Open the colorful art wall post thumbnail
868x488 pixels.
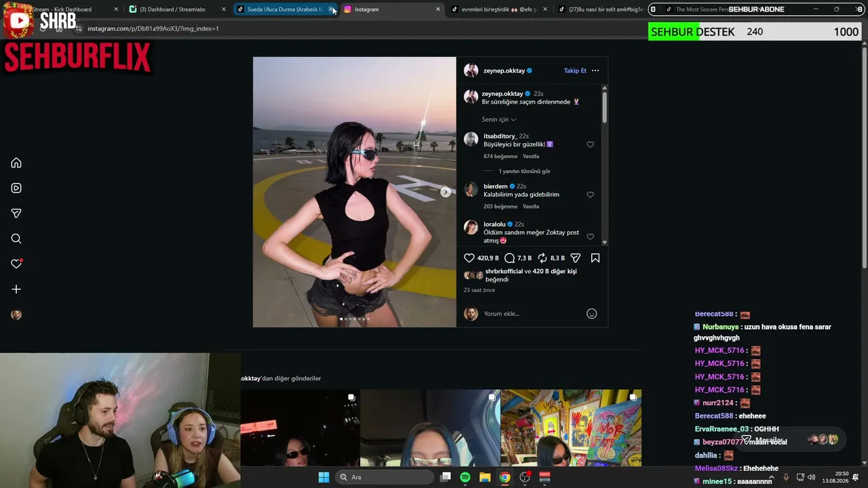click(571, 428)
